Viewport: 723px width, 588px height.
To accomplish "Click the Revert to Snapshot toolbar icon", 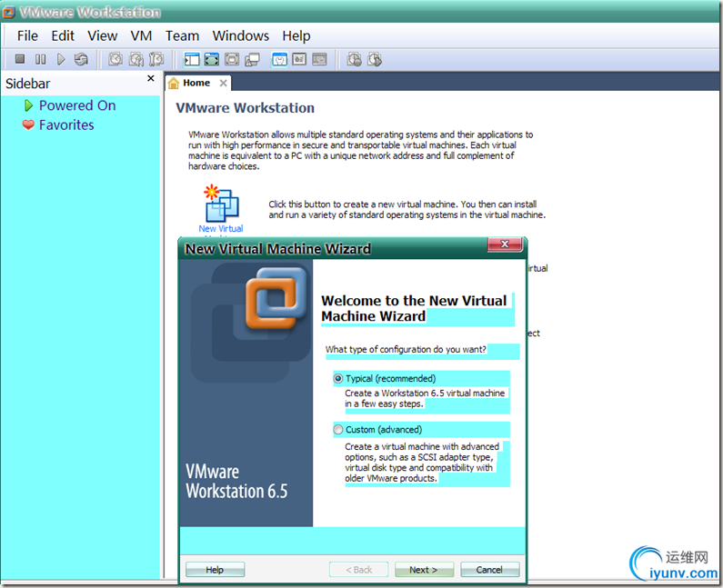I will point(136,59).
